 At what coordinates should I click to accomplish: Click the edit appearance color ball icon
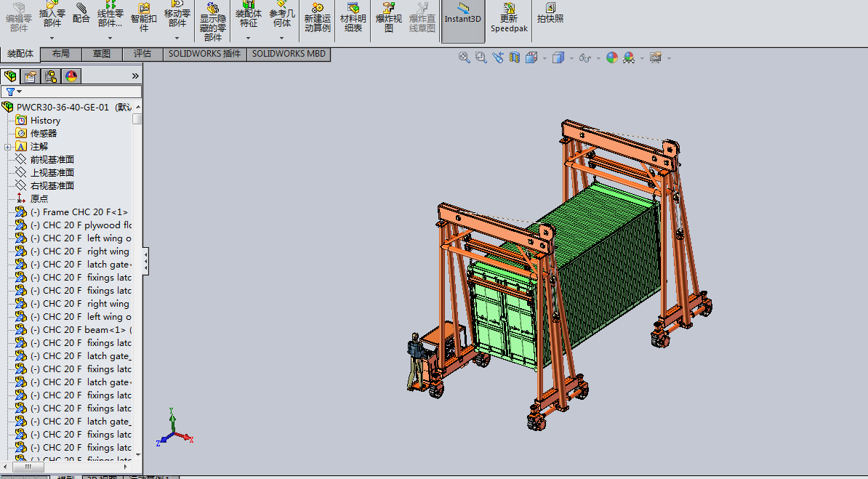point(611,57)
